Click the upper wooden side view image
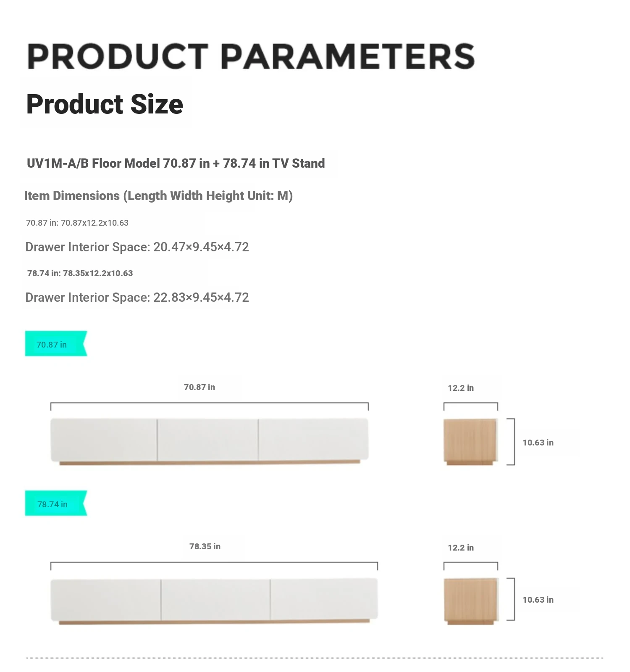The width and height of the screenshot is (630, 672). [x=470, y=442]
